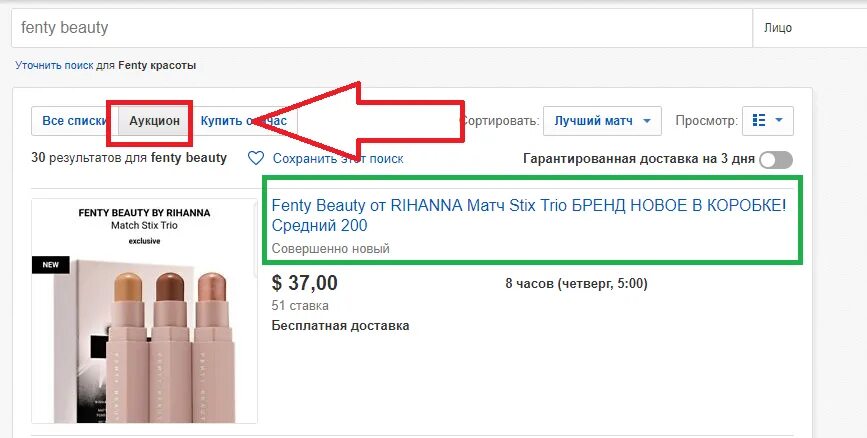
Task: Click Сохранить этот поиск link
Action: click(x=338, y=159)
